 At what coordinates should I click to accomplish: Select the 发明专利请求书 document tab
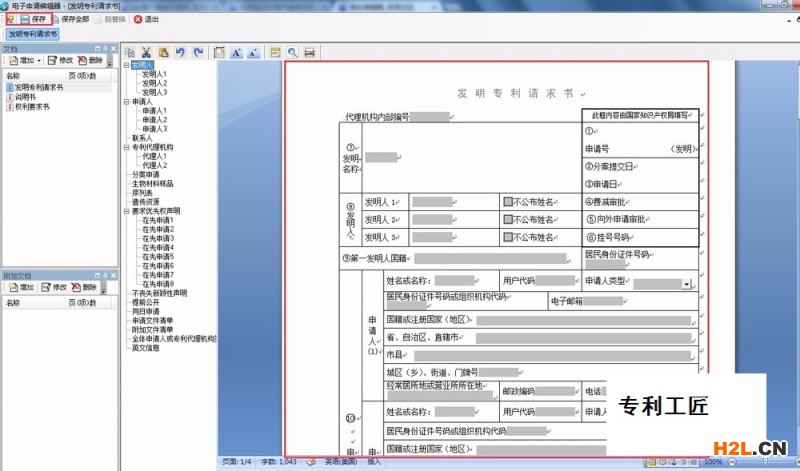34,33
